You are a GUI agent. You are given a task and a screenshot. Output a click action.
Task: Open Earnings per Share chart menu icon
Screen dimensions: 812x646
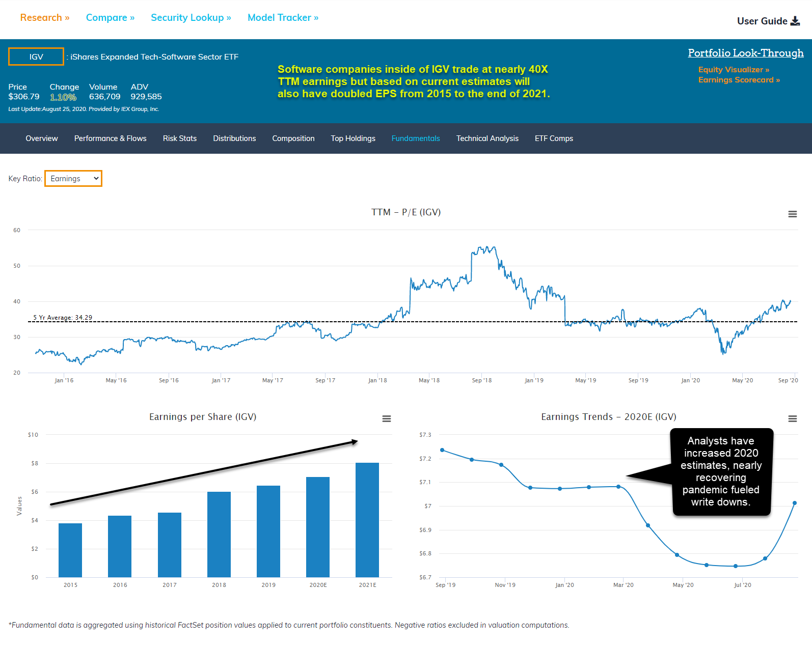coord(387,419)
